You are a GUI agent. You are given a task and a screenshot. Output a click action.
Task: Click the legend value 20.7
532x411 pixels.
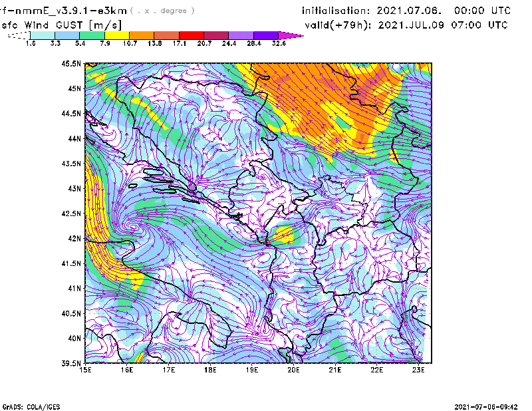coord(204,43)
